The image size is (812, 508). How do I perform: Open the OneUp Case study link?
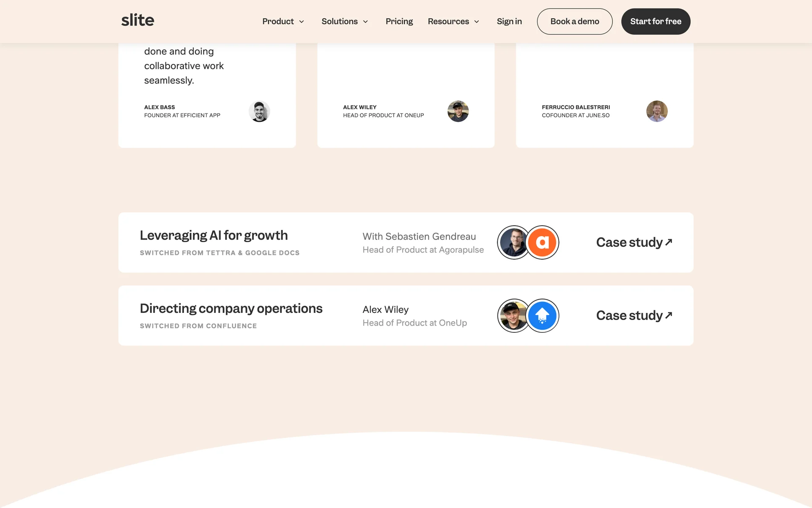[x=634, y=315]
